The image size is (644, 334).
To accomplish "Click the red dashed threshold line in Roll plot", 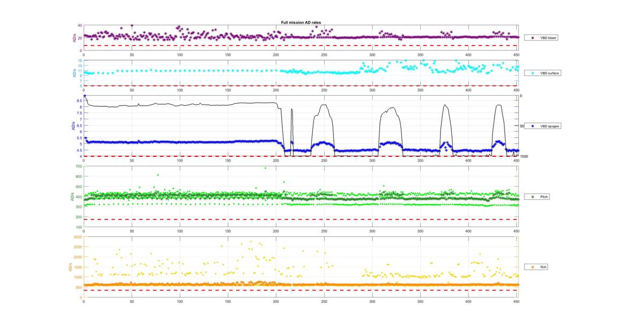I will (301, 291).
